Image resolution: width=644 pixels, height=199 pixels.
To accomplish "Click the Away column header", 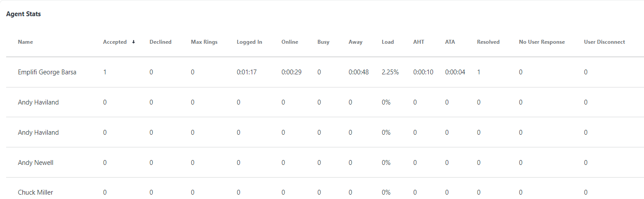I will (x=355, y=42).
